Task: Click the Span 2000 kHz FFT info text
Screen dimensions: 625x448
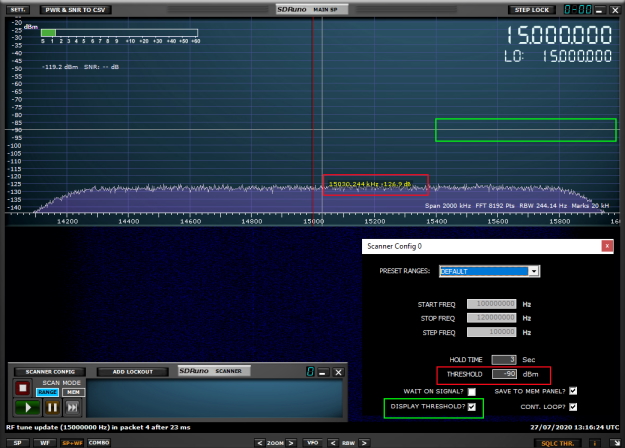Action: click(x=517, y=206)
